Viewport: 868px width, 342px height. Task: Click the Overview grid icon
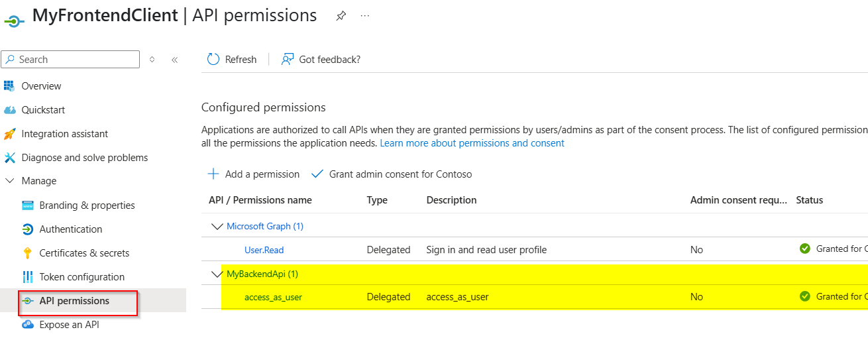(x=9, y=85)
